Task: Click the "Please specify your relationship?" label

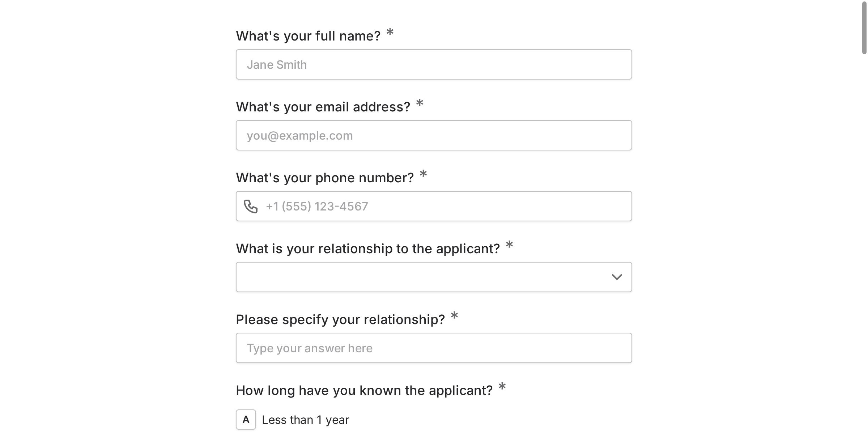Action: (x=340, y=320)
